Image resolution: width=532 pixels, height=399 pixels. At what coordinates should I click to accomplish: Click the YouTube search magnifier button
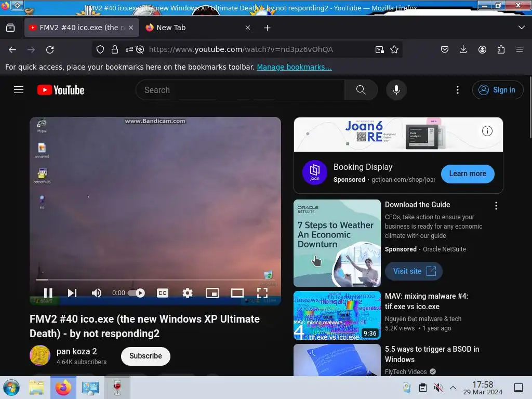361,90
